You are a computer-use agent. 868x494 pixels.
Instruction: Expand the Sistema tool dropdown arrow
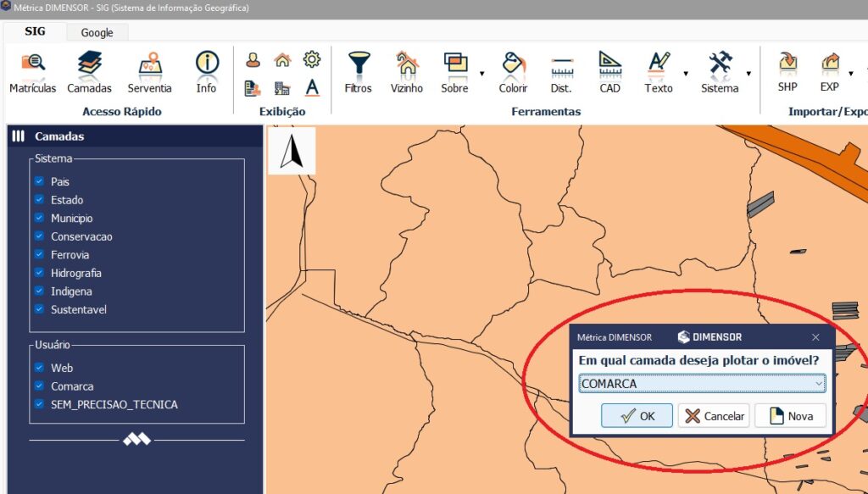tap(748, 74)
